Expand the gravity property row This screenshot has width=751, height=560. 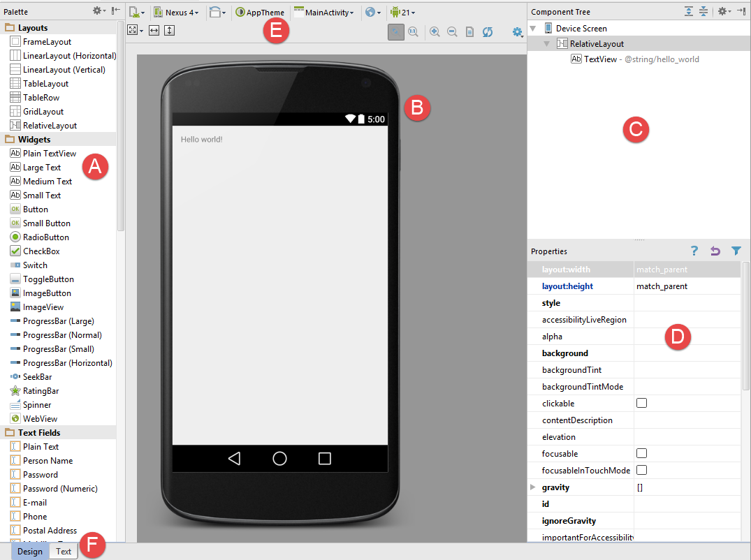point(534,487)
